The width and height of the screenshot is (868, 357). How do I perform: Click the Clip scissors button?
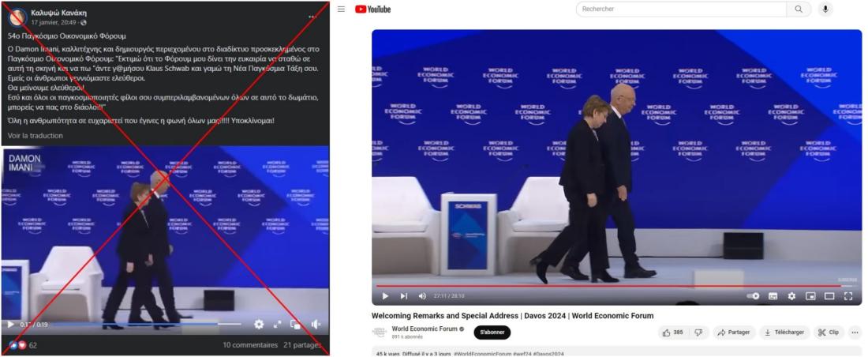tap(829, 333)
